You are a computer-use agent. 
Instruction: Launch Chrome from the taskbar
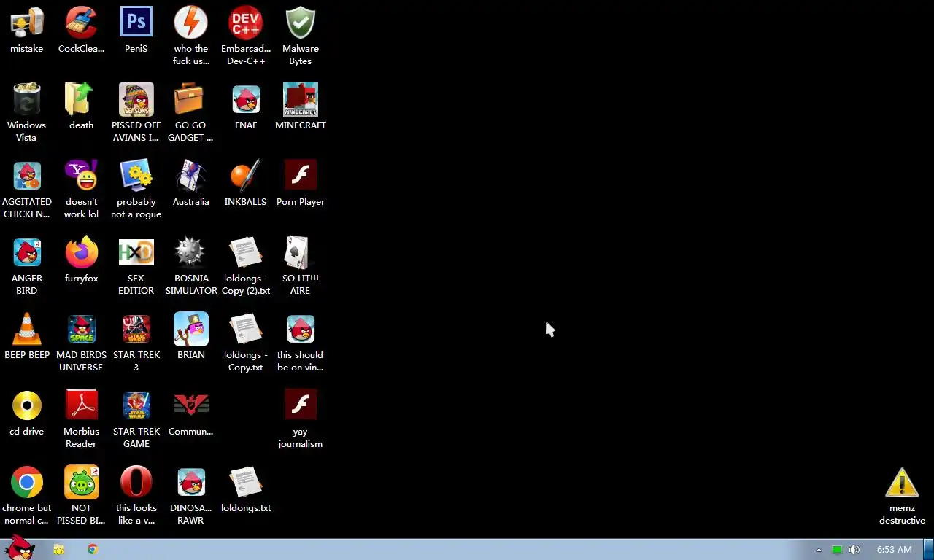[93, 549]
